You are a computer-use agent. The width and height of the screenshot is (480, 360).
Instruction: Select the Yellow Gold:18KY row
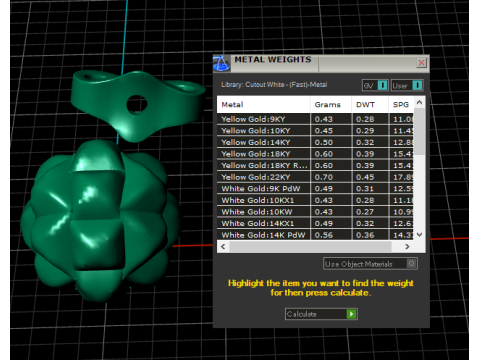click(315, 154)
